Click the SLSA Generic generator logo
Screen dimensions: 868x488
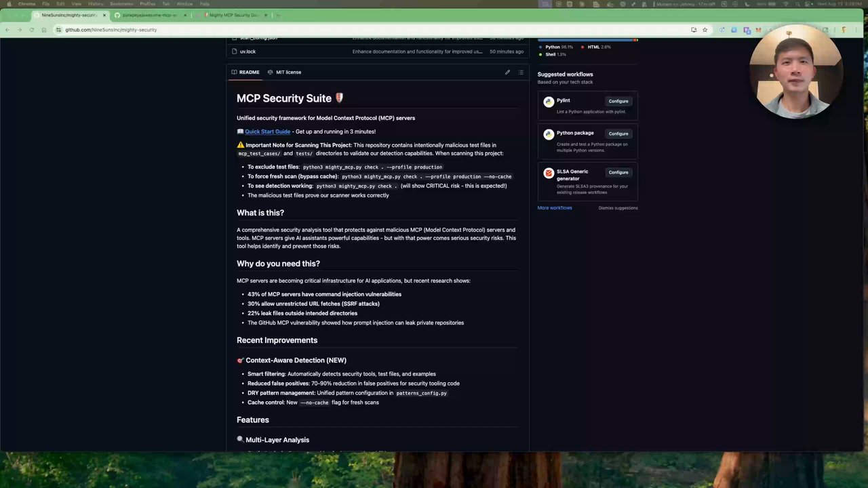coord(549,173)
